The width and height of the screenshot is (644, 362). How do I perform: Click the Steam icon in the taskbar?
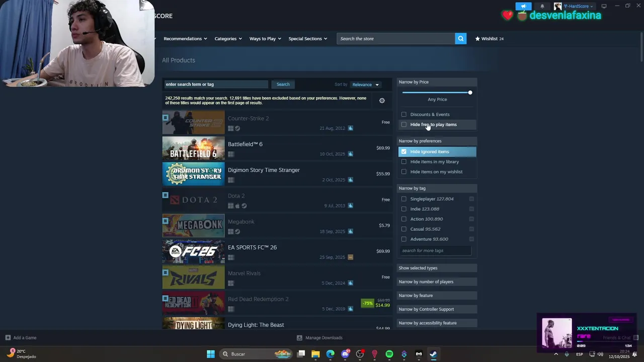pos(433,354)
